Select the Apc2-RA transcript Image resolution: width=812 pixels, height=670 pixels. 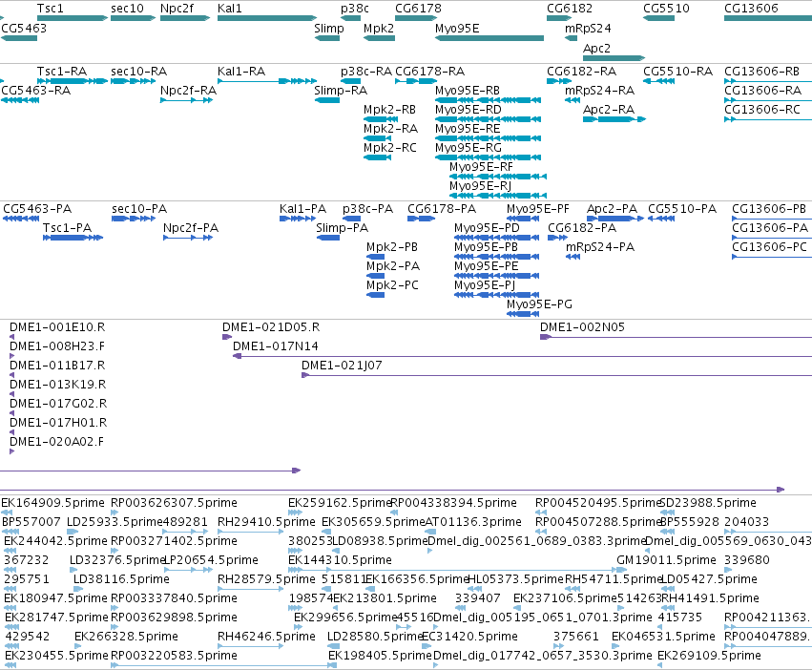pyautogui.click(x=614, y=119)
